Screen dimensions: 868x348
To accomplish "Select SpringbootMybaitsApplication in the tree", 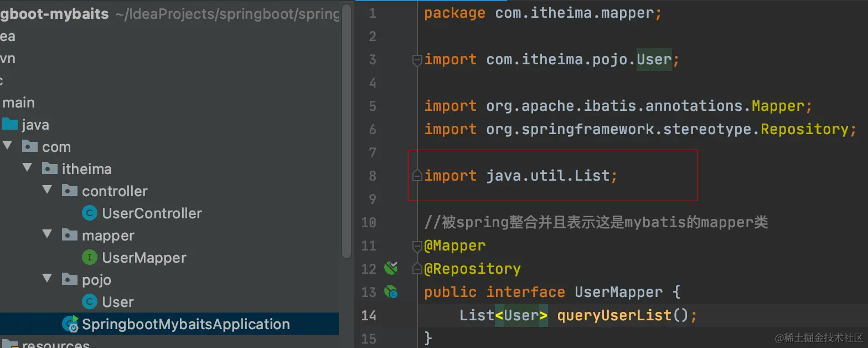I will click(x=185, y=324).
